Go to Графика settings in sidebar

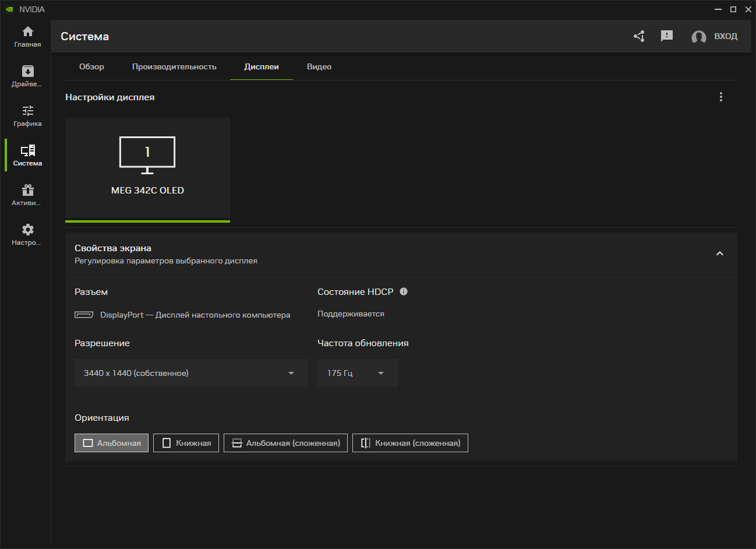pyautogui.click(x=27, y=115)
